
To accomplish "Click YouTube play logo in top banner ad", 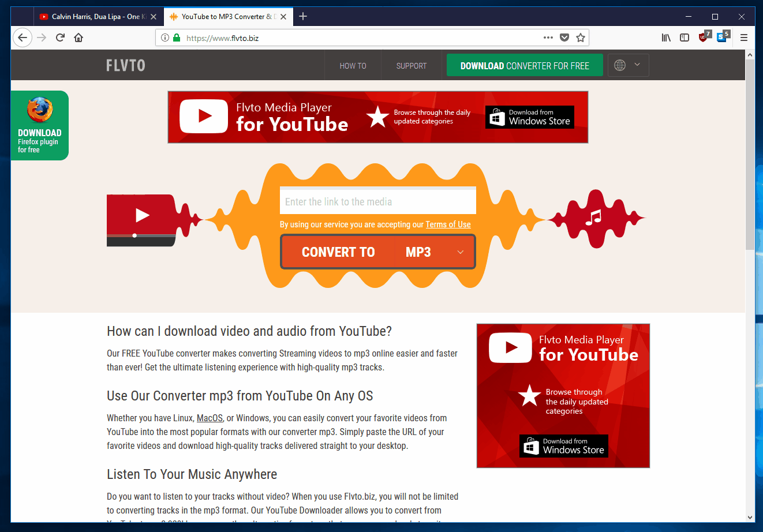I will click(204, 117).
